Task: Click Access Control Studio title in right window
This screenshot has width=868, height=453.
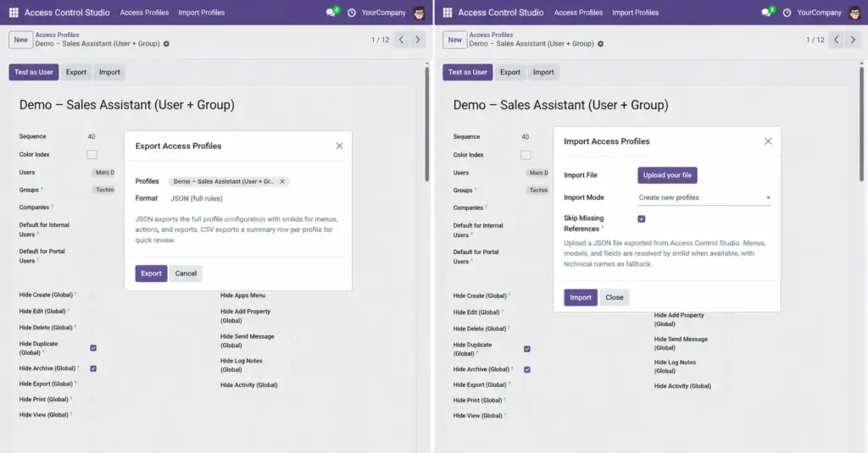Action: coord(501,12)
